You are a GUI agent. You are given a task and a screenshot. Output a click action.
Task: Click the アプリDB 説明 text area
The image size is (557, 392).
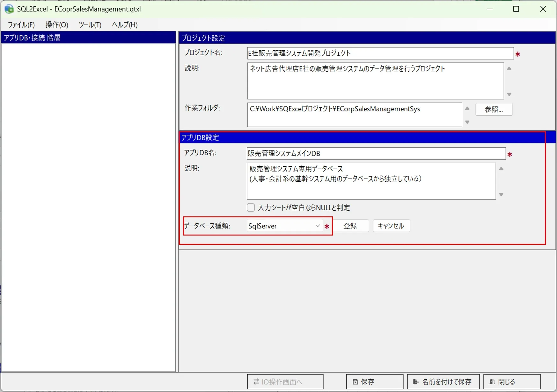(371, 181)
